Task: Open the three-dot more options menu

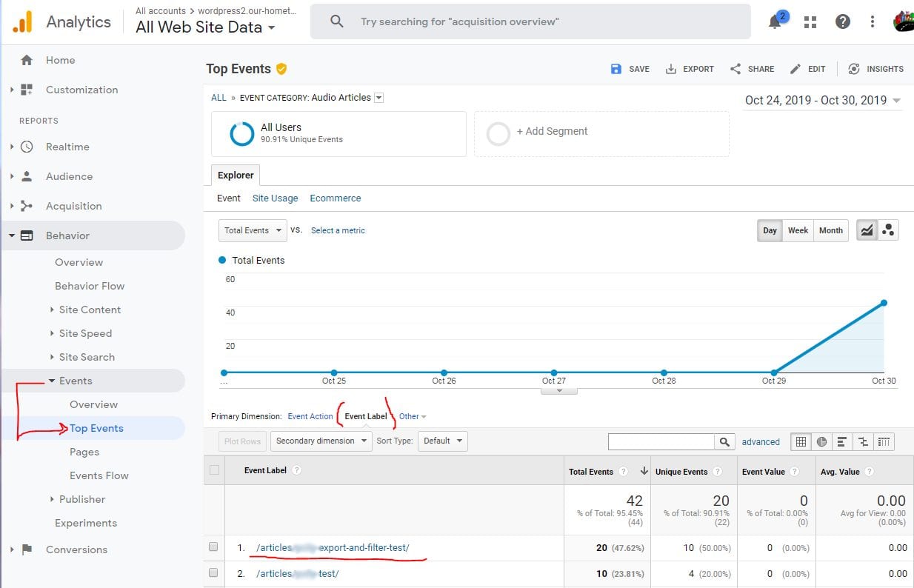Action: [873, 21]
